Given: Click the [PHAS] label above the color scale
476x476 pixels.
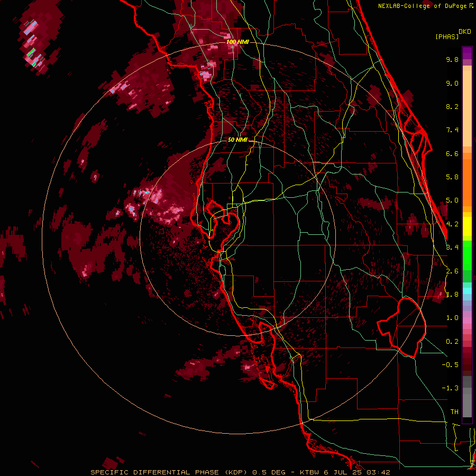Looking at the screenshot, I should [x=447, y=36].
